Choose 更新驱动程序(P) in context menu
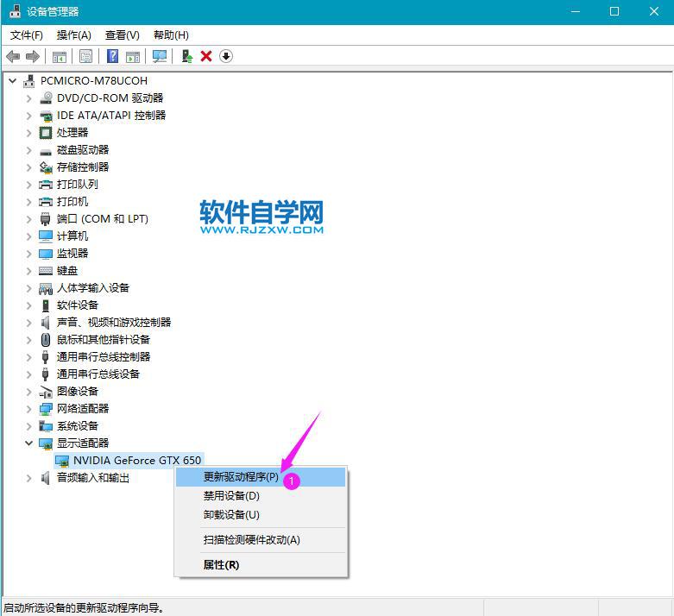Image resolution: width=674 pixels, height=616 pixels. (x=241, y=476)
